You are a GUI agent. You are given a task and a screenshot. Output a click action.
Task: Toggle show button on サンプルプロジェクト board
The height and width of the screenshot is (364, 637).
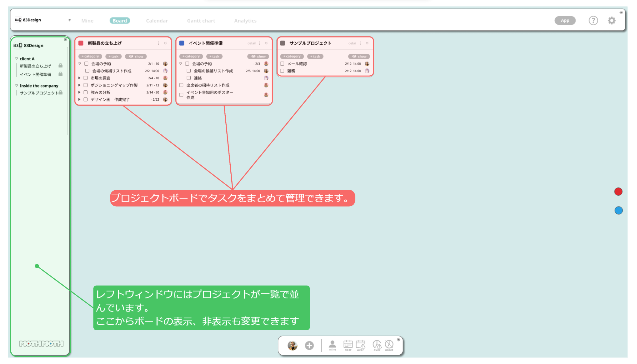click(x=359, y=57)
